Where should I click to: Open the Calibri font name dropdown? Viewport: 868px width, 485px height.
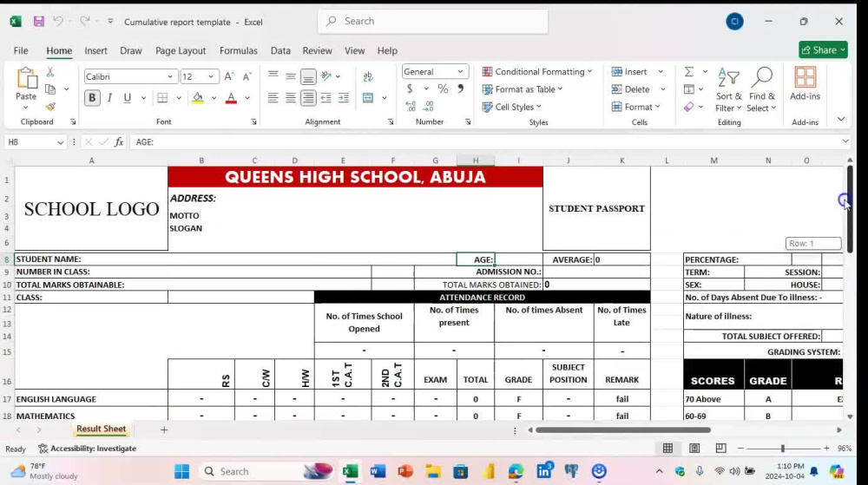pos(170,76)
